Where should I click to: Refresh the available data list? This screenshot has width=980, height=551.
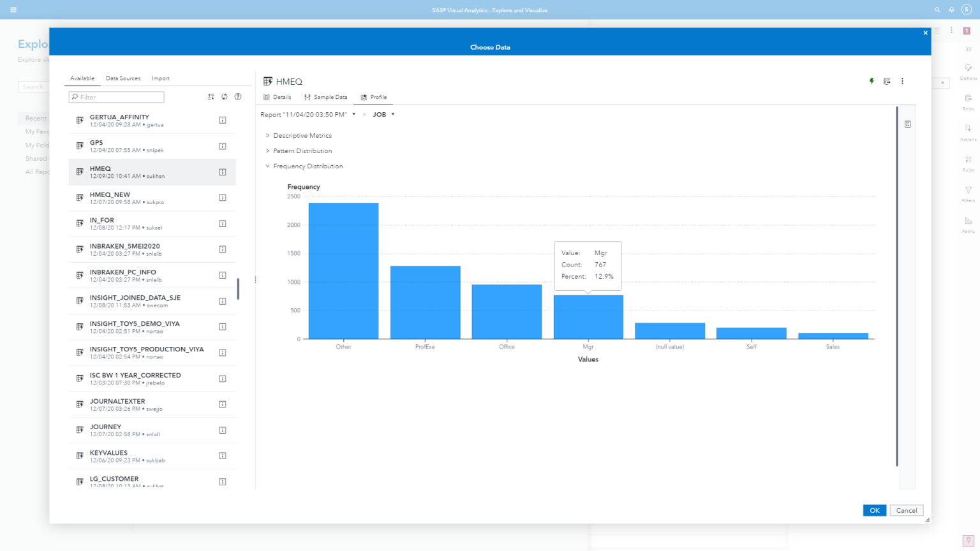click(x=225, y=97)
